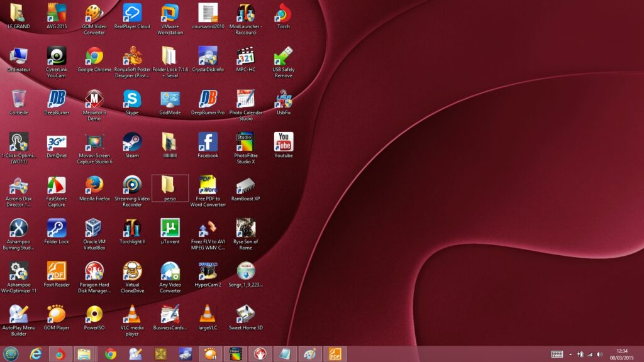644x362 pixels.
Task: Select the VLC media player shortcut
Action: tap(132, 314)
